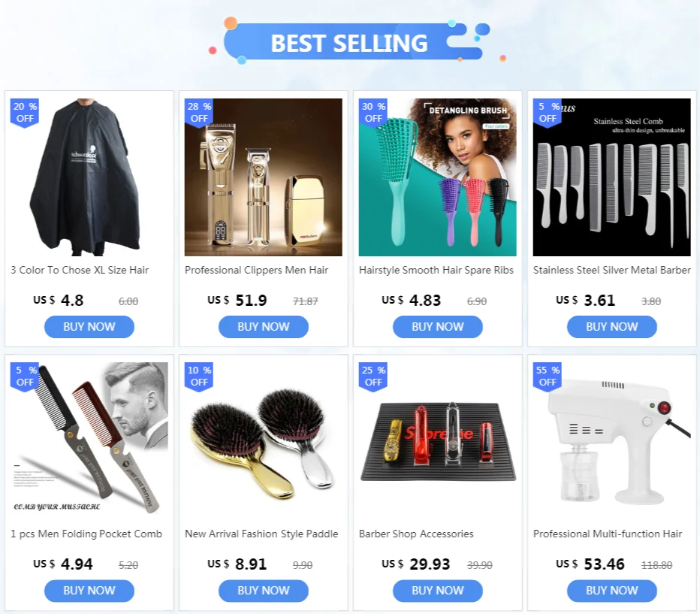Screen dimensions: 700x614
Task: Open the folding pocket comb image
Action: (89, 441)
